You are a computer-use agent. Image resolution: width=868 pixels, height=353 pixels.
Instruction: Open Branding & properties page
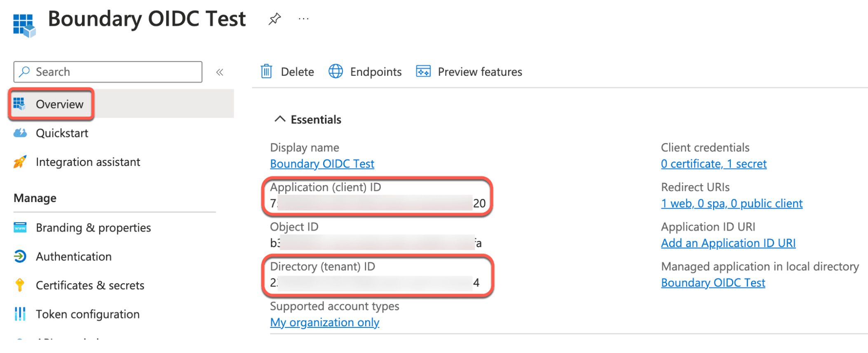[93, 228]
